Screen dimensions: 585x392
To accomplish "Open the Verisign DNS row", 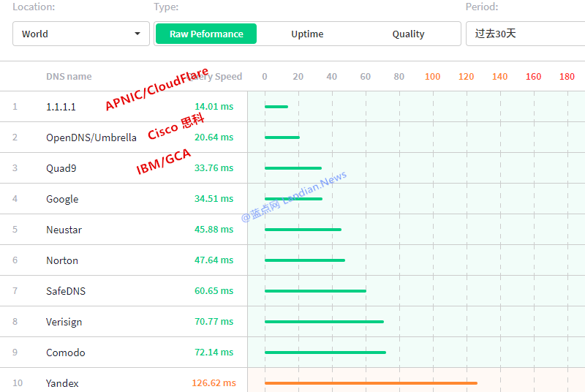I will click(64, 322).
